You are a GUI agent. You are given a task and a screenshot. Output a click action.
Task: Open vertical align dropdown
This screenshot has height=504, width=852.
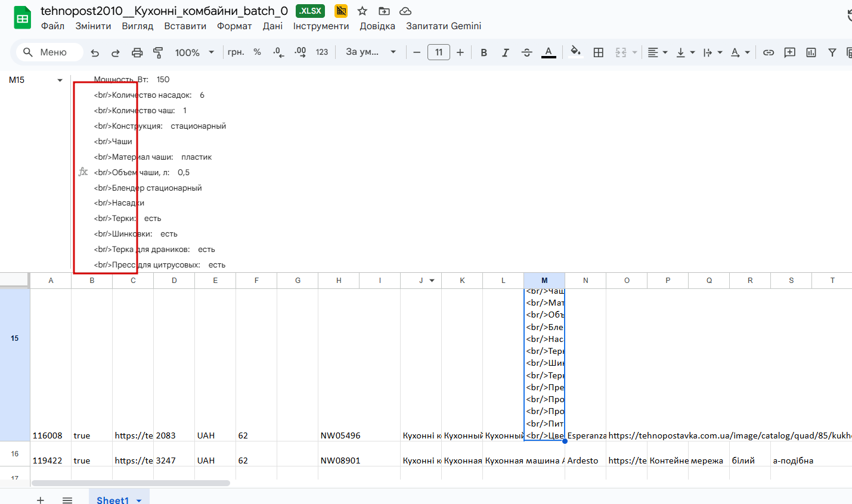click(686, 52)
